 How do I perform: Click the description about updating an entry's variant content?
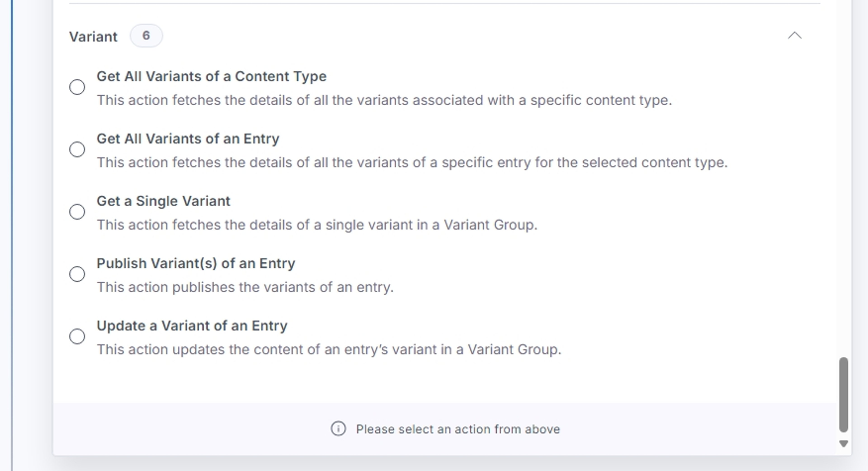tap(329, 349)
